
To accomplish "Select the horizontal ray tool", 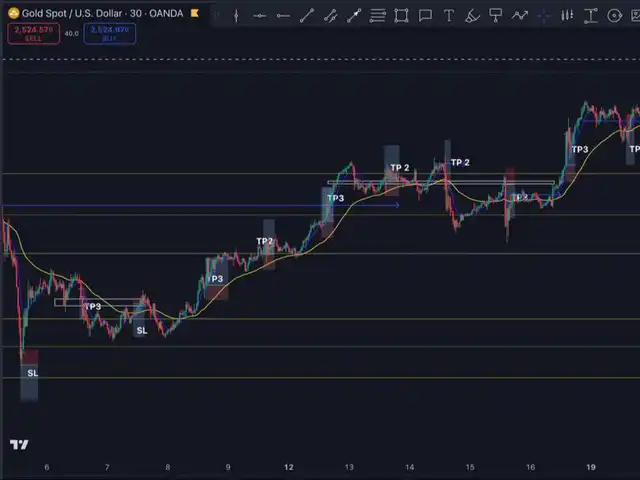I will (x=284, y=16).
